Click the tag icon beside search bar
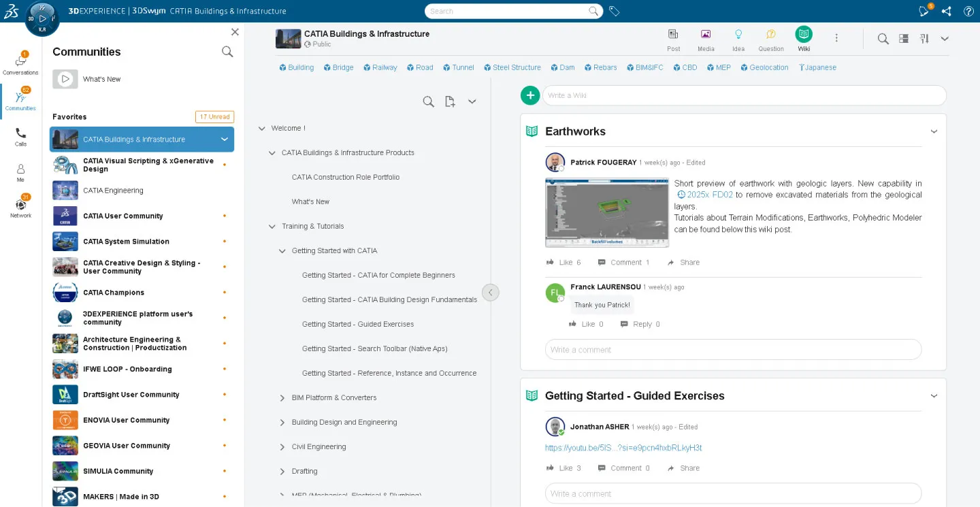Image resolution: width=980 pixels, height=507 pixels. coord(614,11)
